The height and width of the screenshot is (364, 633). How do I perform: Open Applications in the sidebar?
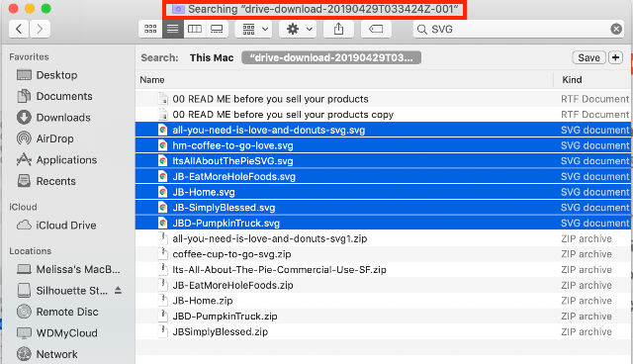(57, 160)
